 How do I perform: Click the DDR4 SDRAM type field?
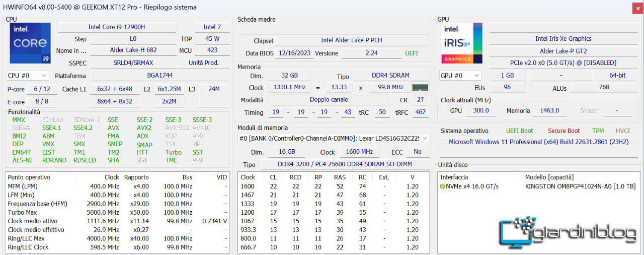pos(390,76)
